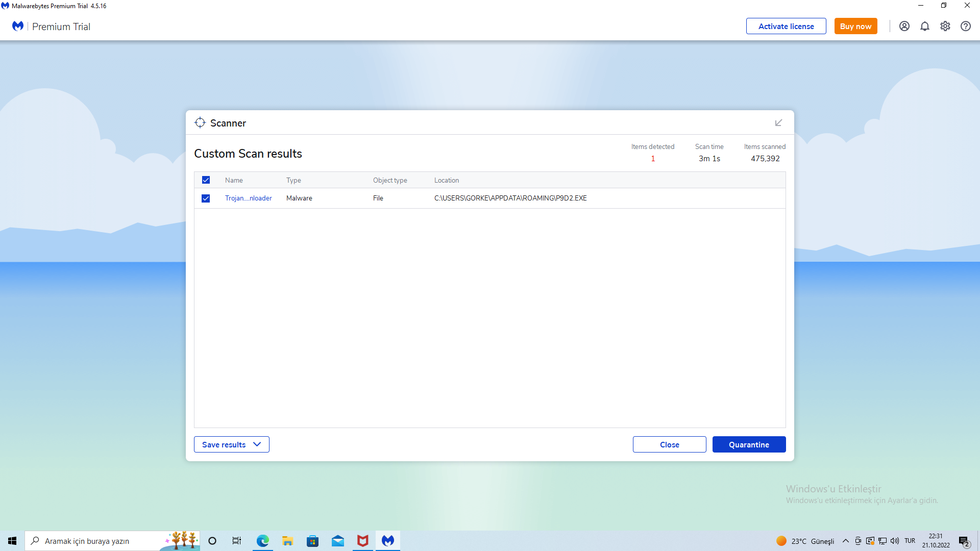Click the Malware type cell
Screen dimensions: 980x551
click(299, 198)
